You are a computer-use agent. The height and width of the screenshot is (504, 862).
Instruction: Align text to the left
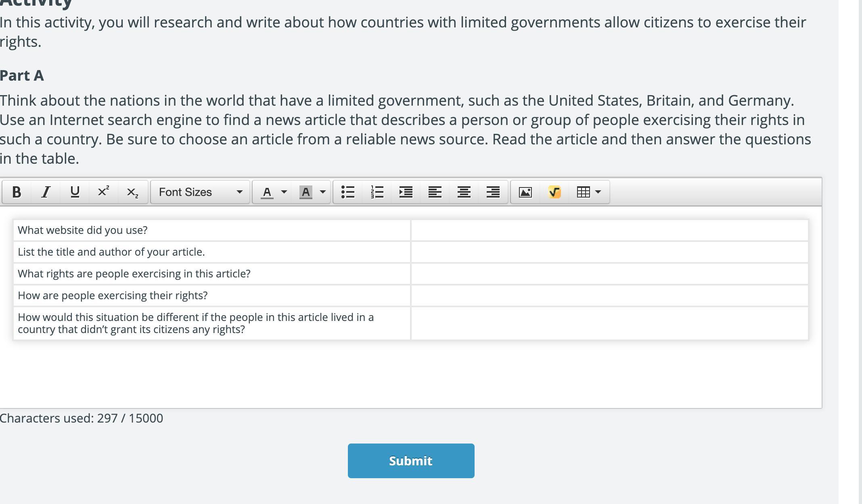click(435, 192)
